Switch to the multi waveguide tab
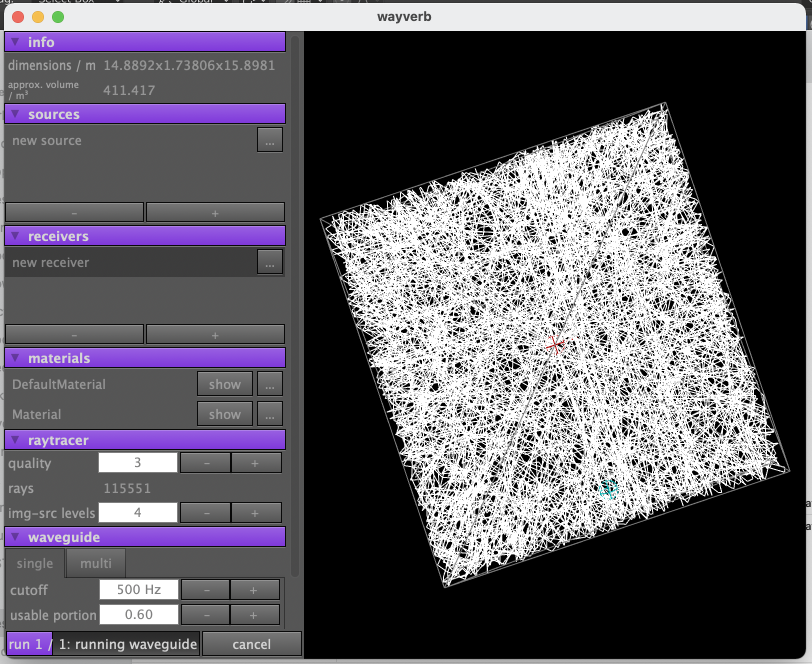Image resolution: width=812 pixels, height=664 pixels. pyautogui.click(x=95, y=563)
